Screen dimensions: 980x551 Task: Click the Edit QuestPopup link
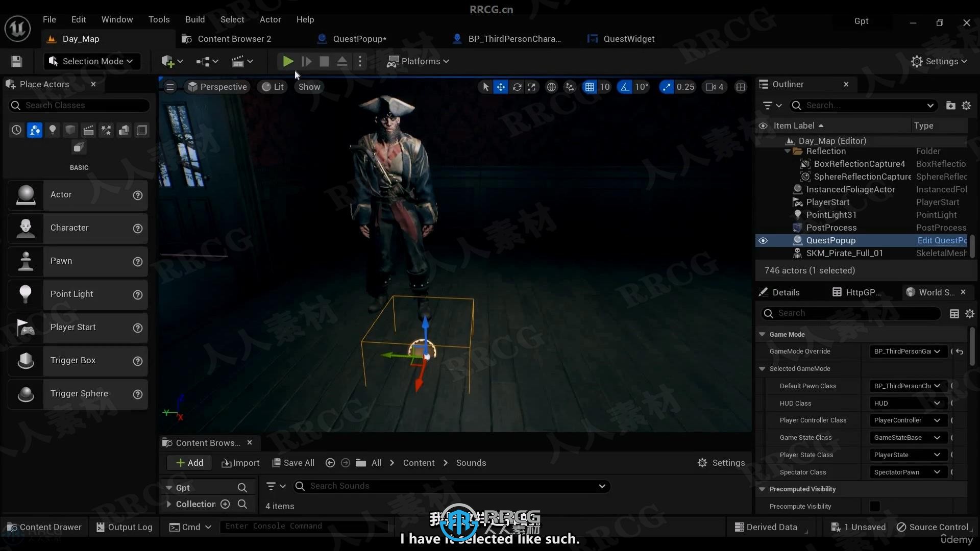(942, 240)
